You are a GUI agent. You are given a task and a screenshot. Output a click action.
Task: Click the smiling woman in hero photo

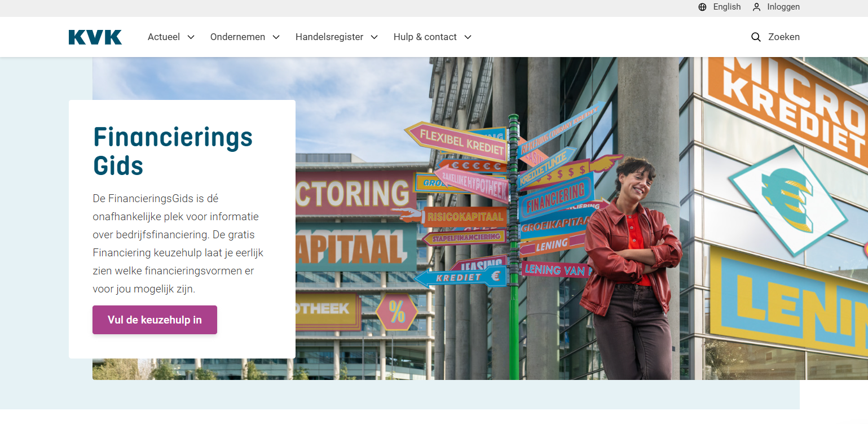[631, 269]
